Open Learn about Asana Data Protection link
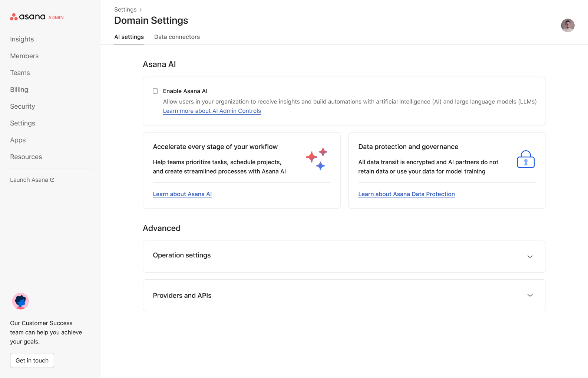This screenshot has width=588, height=378. [x=406, y=194]
